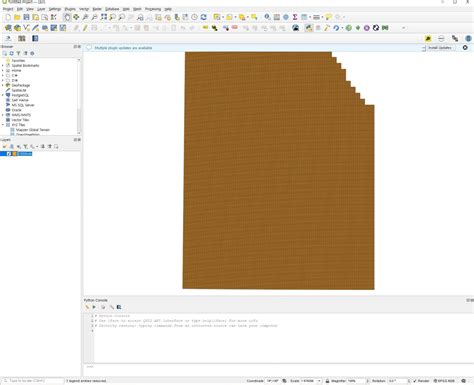Select Mapzen Global Terrain in XYZ Tiles
Image resolution: width=474 pixels, height=385 pixels.
pos(33,130)
